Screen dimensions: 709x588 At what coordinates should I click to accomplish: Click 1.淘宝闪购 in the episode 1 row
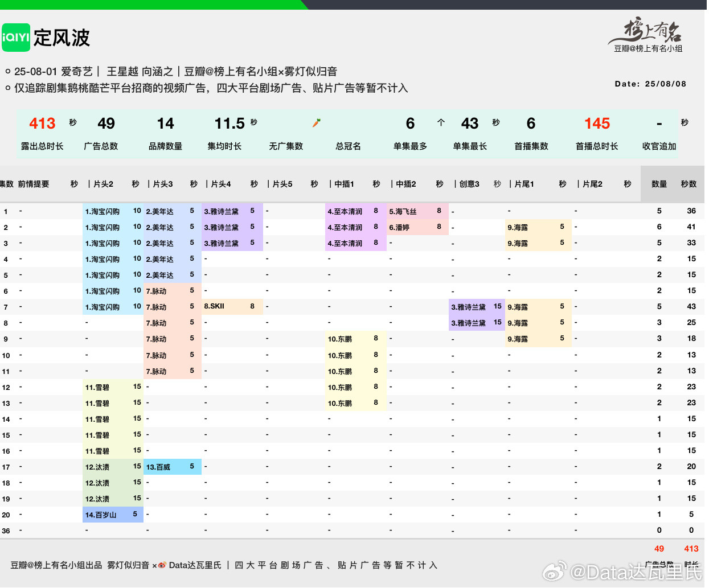[x=103, y=211]
